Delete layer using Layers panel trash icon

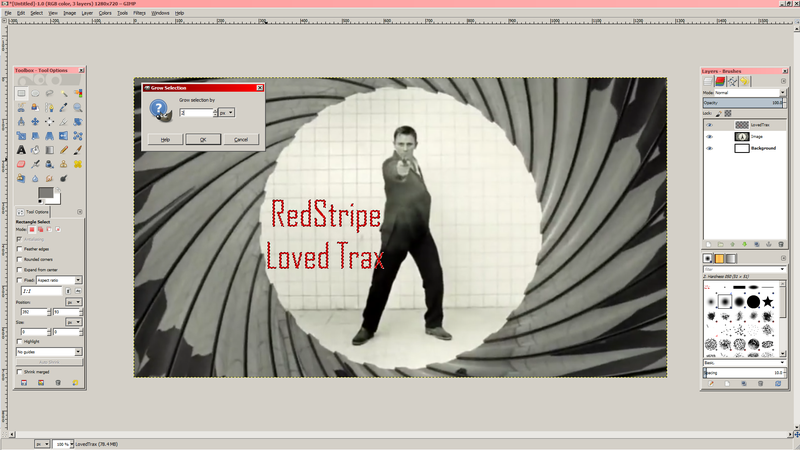(x=781, y=244)
